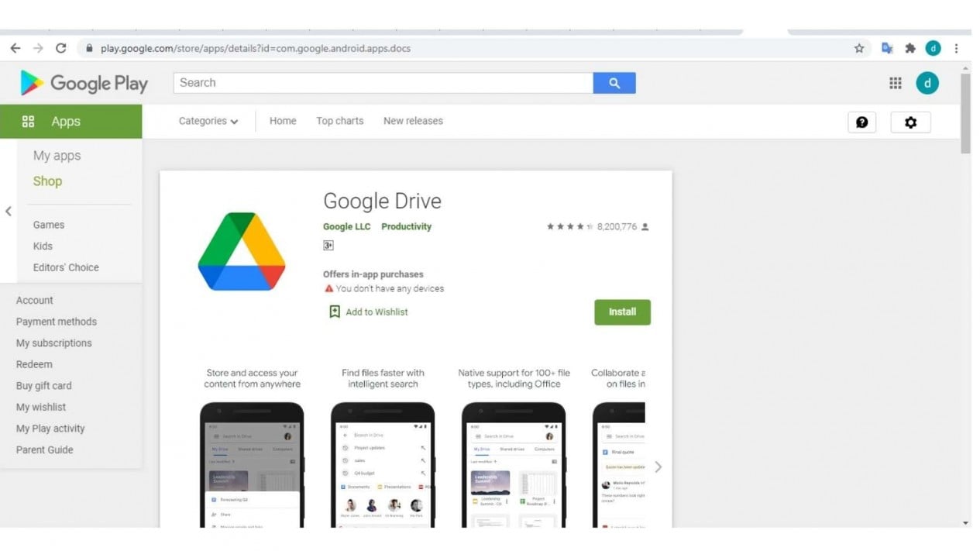Open the Google Translate extension icon
980x551 pixels.
click(887, 48)
